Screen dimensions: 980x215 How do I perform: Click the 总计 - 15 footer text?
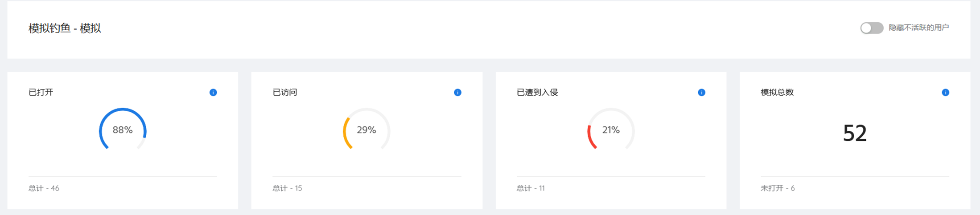tap(287, 188)
